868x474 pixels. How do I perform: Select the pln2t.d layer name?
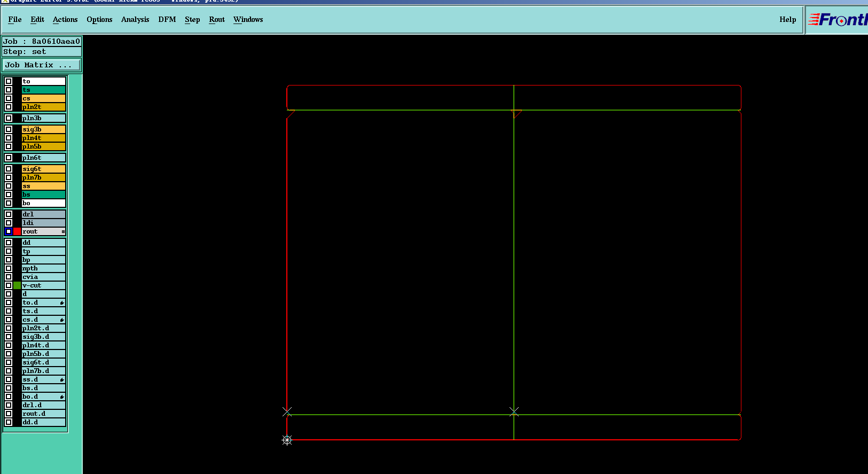click(x=43, y=328)
